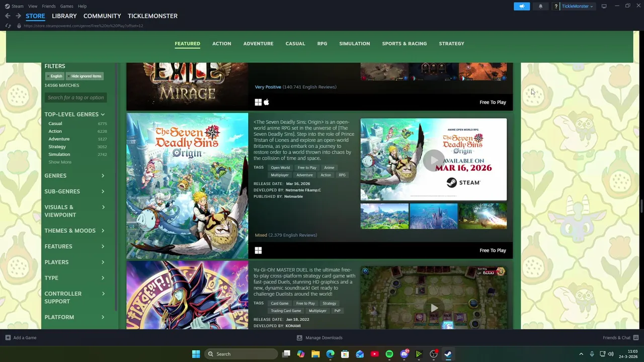This screenshot has height=362, width=644.
Task: Reload the store page
Action: tap(8, 26)
